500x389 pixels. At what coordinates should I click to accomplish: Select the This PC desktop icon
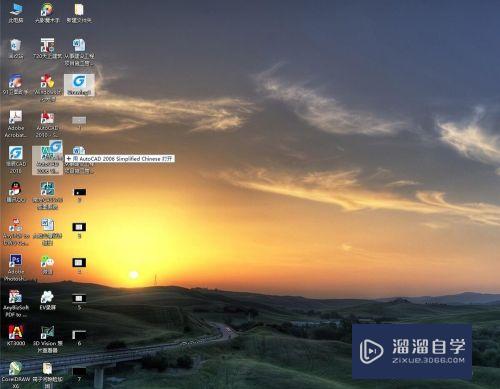16,13
